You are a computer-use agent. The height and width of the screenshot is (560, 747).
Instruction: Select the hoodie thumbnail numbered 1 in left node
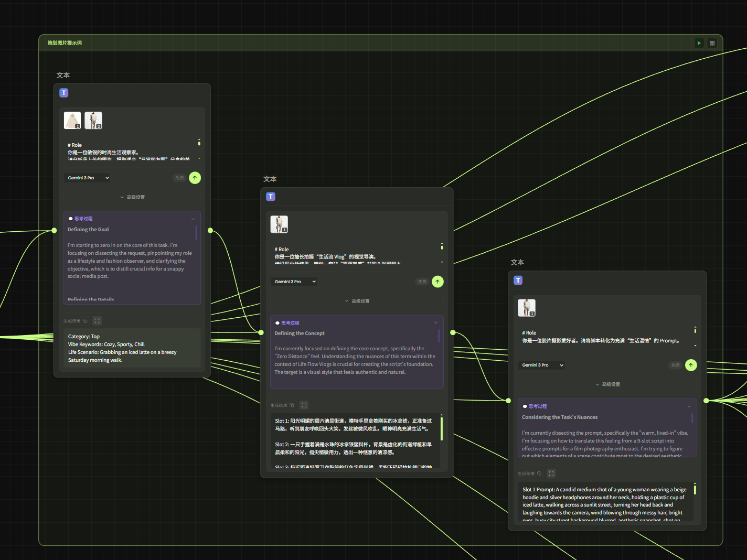[x=72, y=120]
